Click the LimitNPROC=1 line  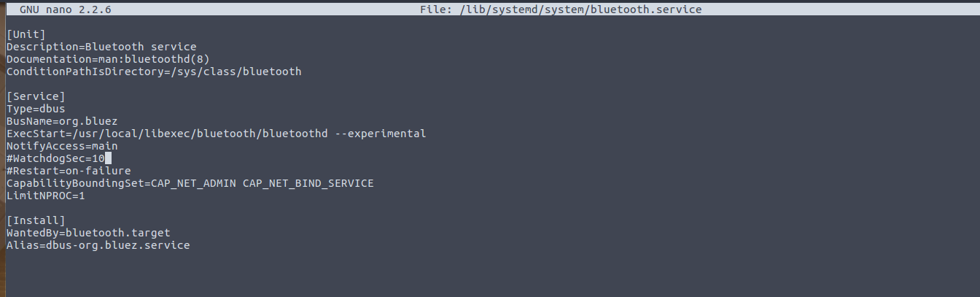point(46,196)
